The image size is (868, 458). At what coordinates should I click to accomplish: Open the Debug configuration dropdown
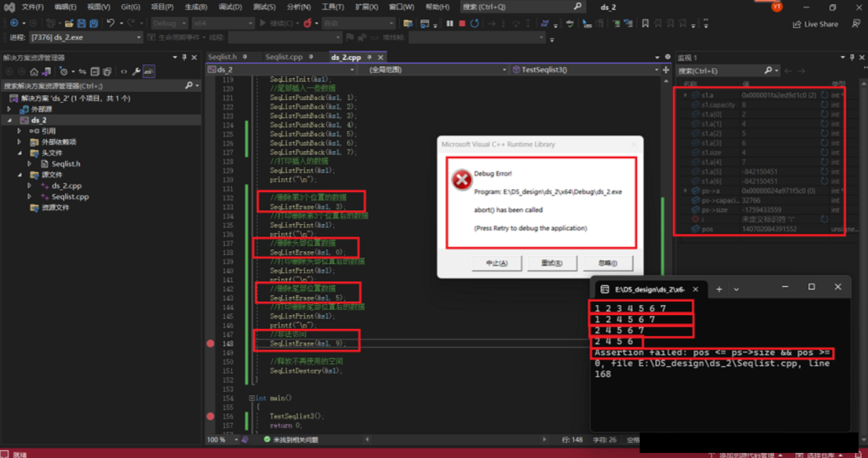pos(170,23)
